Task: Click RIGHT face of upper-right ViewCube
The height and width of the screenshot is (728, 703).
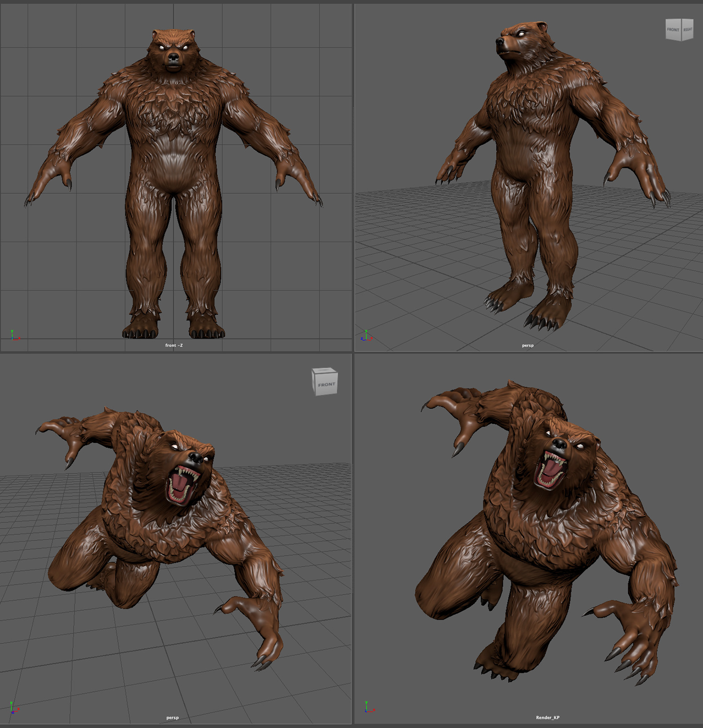Action: click(688, 29)
